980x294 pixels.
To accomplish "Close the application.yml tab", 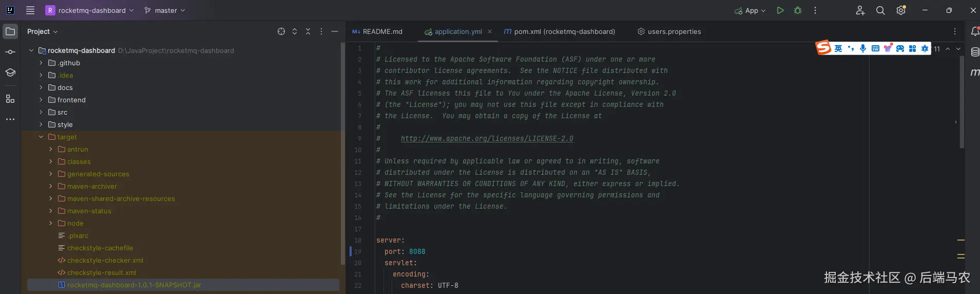I will pos(490,31).
